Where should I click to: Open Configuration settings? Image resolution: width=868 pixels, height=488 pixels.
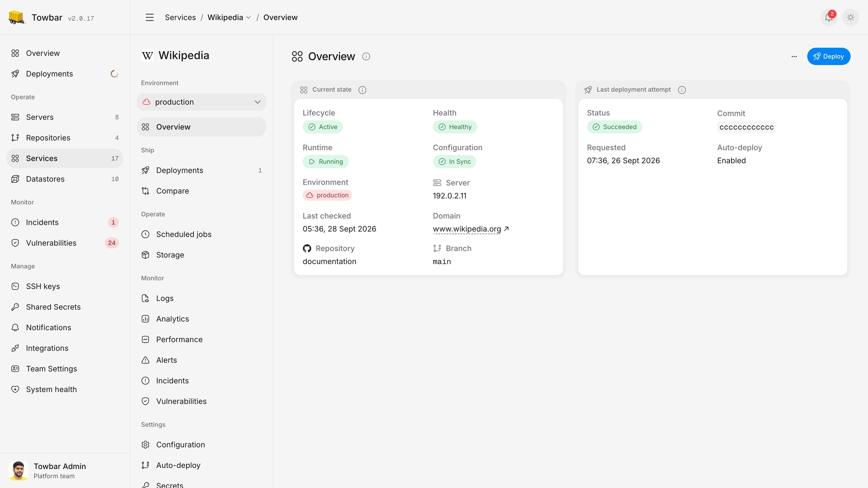(201, 445)
